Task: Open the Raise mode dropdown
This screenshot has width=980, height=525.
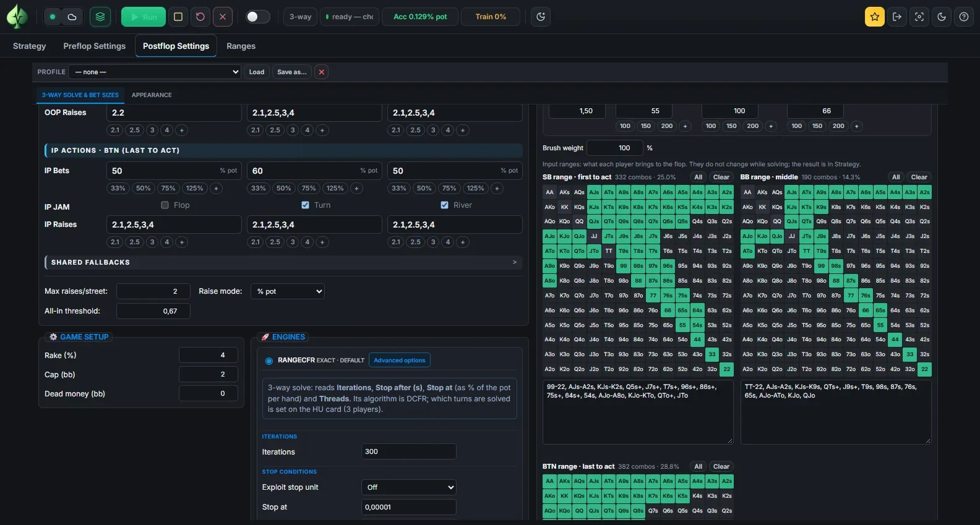Action: (288, 291)
